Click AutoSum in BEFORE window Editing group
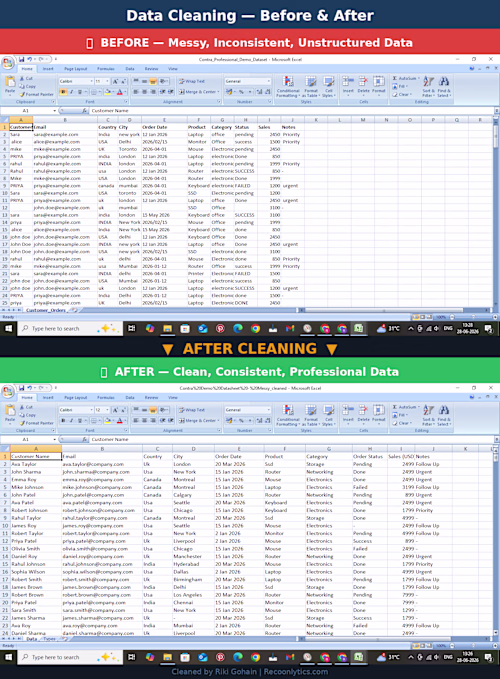 406,78
